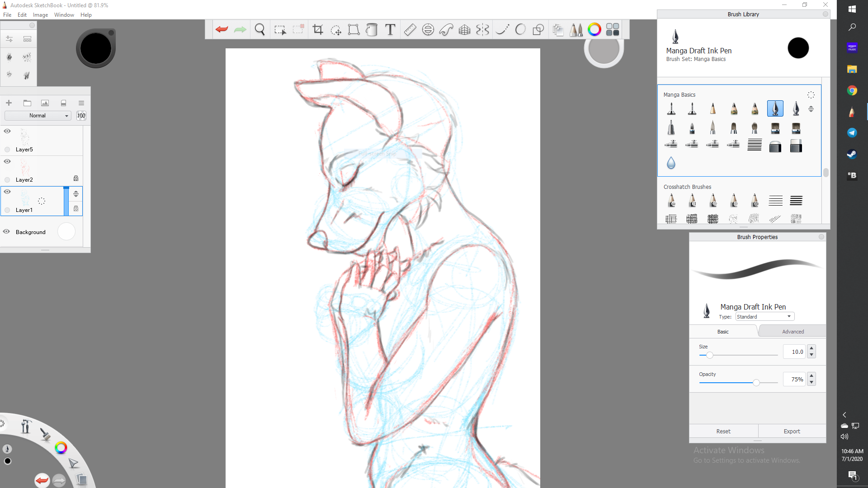Click the red Undo arrow in top toolbar
Viewport: 868px width, 488px height.
point(222,30)
